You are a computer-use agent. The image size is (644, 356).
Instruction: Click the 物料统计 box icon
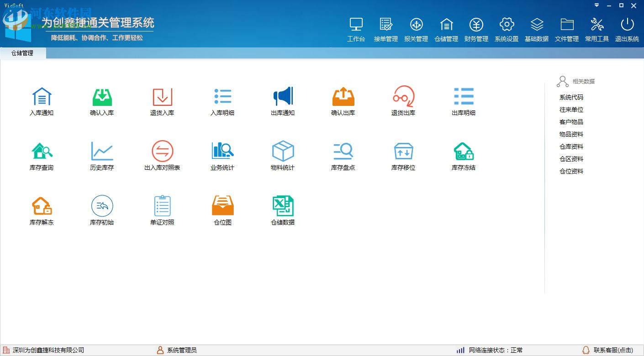(283, 151)
